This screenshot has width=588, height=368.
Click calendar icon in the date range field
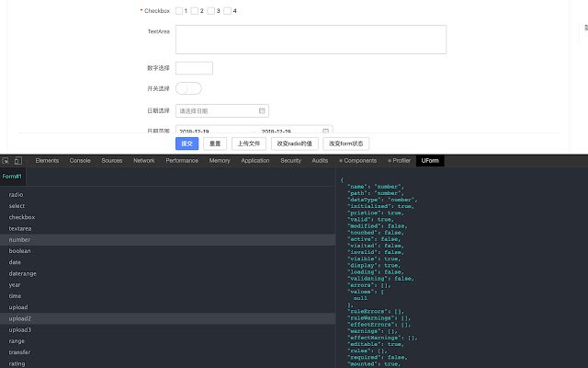coord(325,131)
